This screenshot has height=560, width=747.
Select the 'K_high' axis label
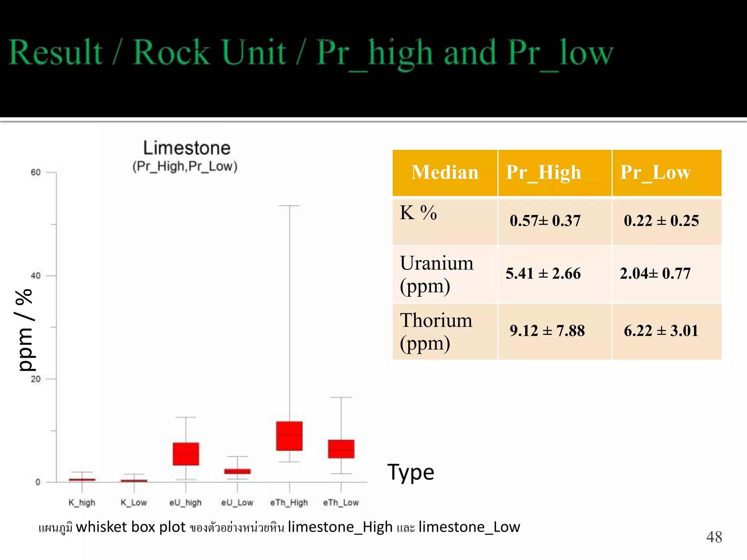[x=82, y=503]
